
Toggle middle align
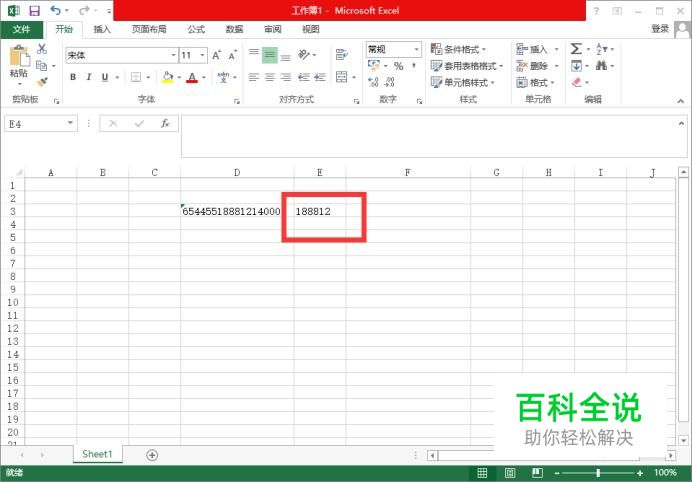click(270, 55)
